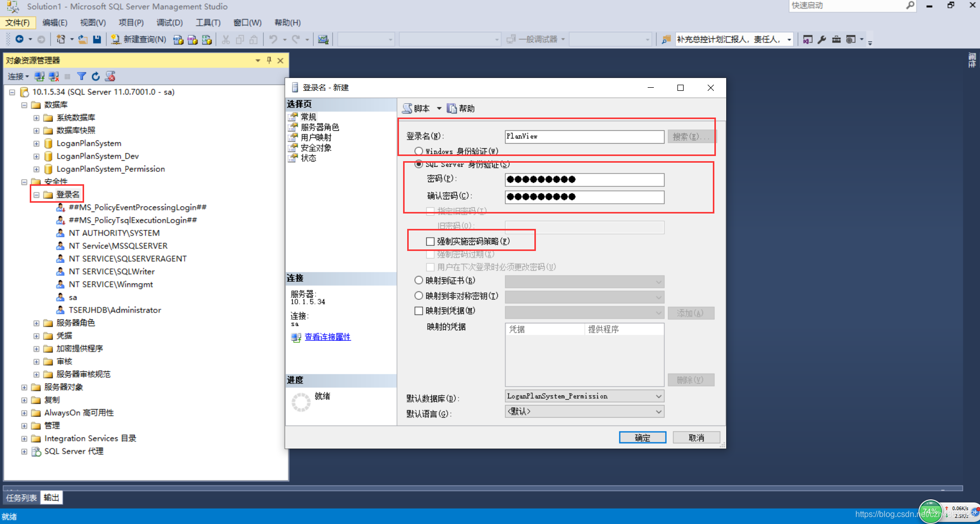
Task: Pin the Object Explorer panel
Action: pos(269,60)
